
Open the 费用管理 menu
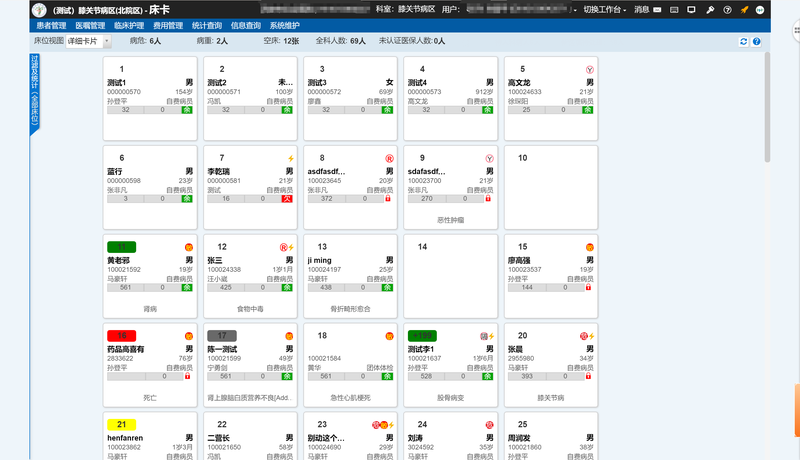168,25
